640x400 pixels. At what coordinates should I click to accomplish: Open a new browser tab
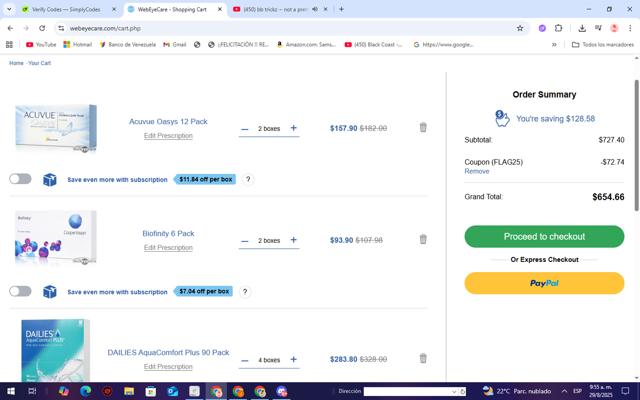click(341, 9)
